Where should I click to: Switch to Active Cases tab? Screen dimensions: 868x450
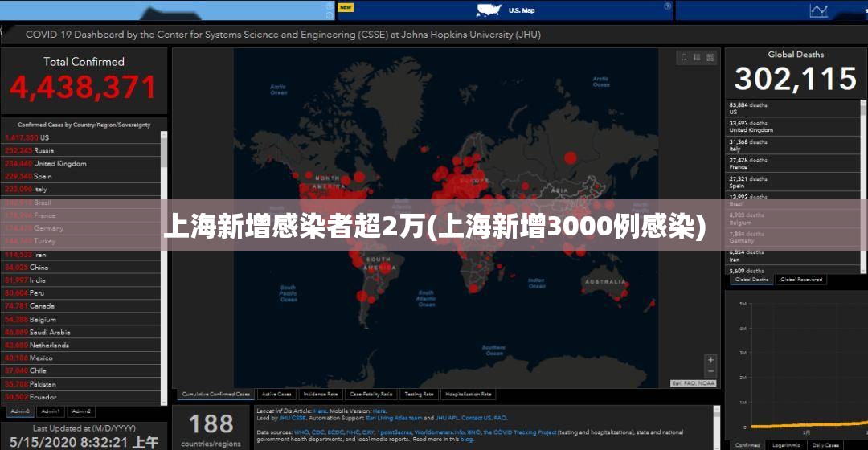pos(276,395)
